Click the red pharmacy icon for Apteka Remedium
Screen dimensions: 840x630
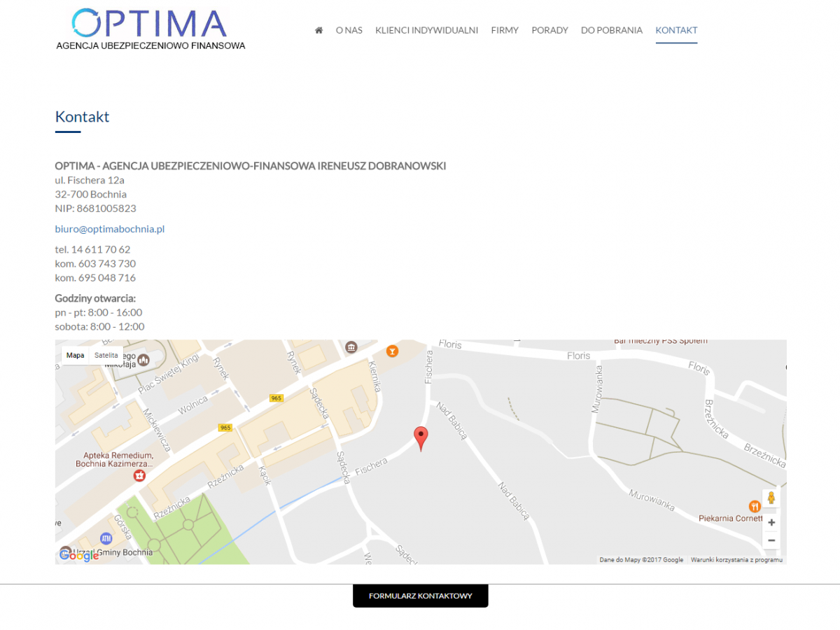pos(139,476)
